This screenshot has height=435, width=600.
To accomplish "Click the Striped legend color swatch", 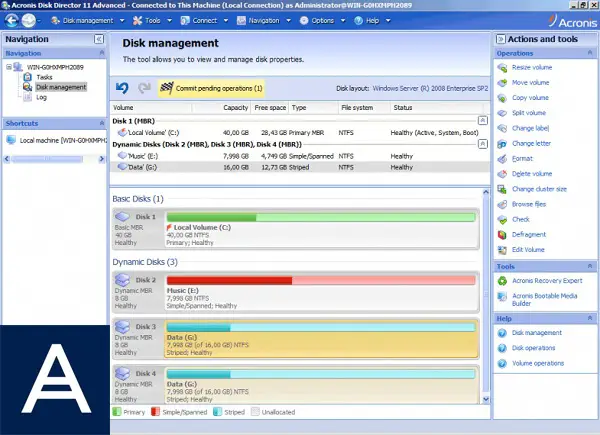I will [x=217, y=412].
